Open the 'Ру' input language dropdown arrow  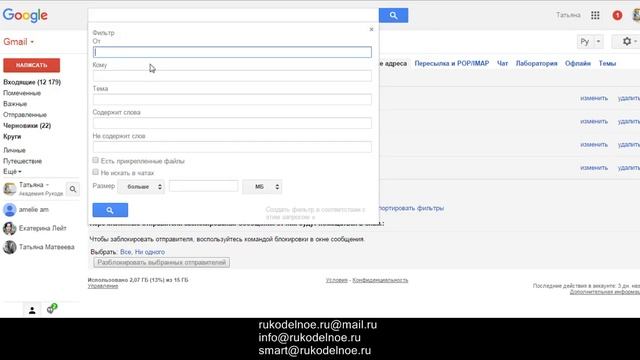(x=598, y=42)
